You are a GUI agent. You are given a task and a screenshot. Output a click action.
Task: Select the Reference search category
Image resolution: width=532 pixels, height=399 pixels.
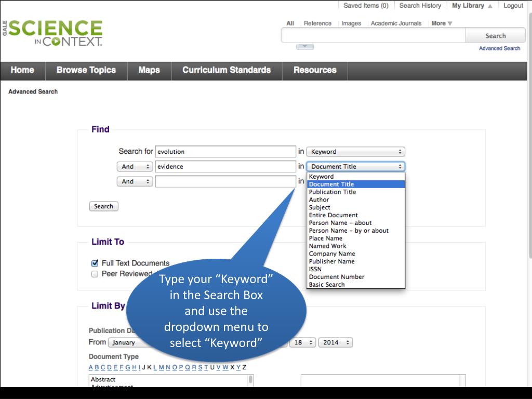pyautogui.click(x=317, y=23)
